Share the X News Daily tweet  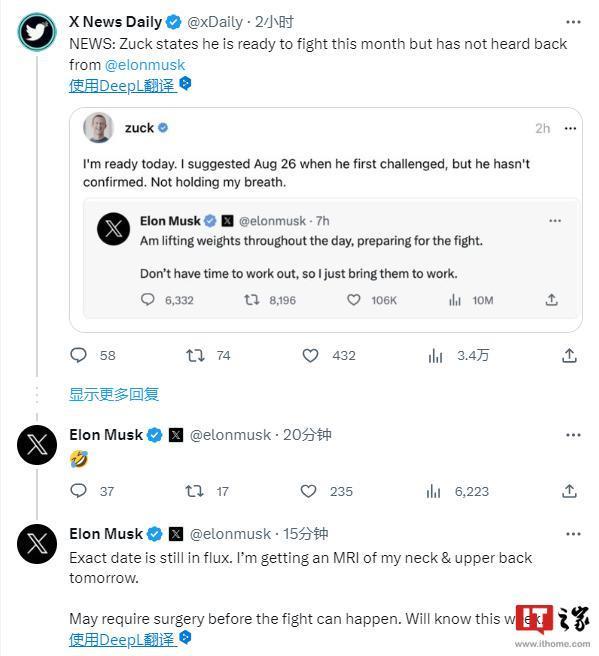(569, 356)
